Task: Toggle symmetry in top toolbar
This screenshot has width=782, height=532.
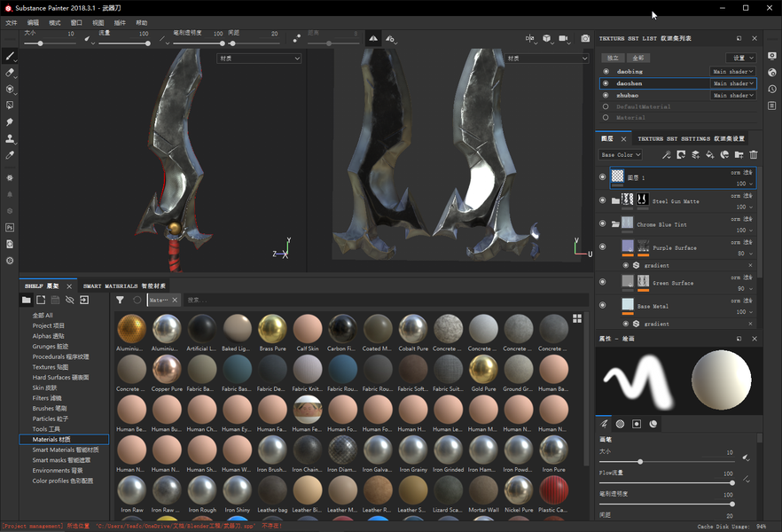Action: [373, 38]
